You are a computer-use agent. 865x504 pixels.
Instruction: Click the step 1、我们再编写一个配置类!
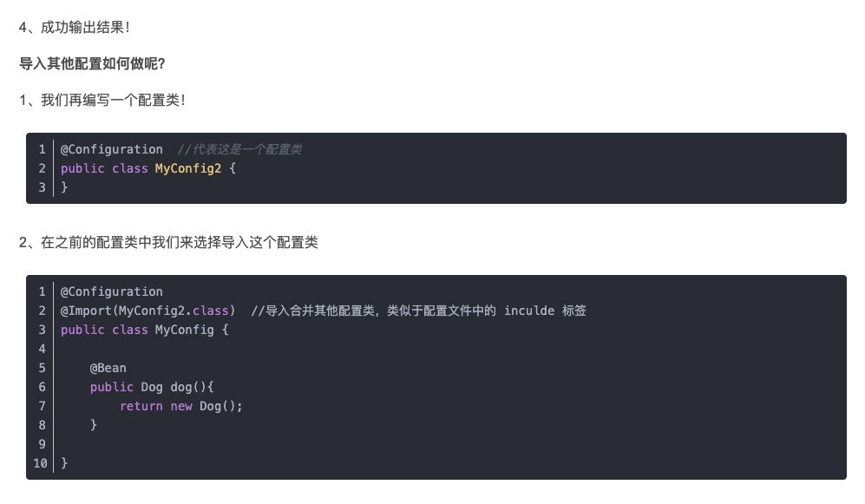coord(102,101)
